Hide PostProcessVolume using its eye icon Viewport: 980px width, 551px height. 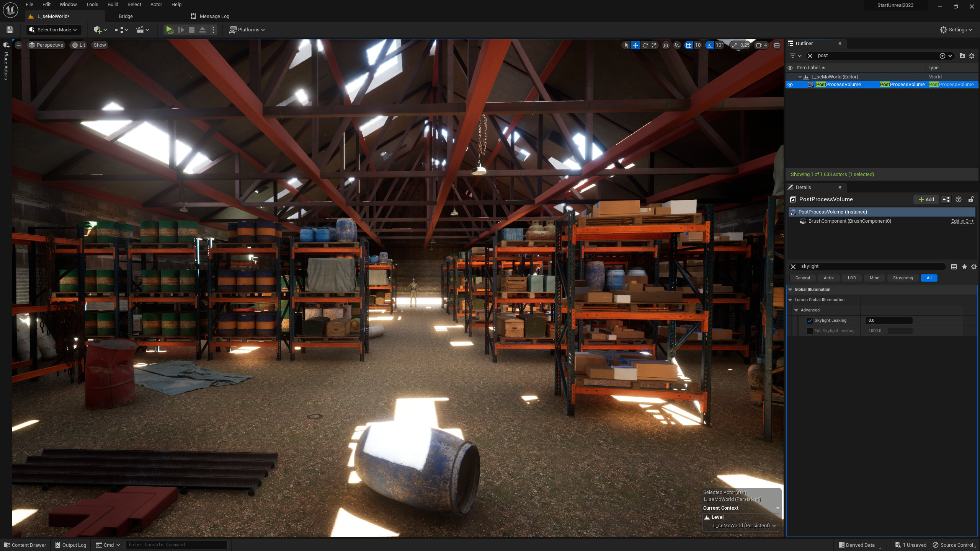tap(790, 85)
